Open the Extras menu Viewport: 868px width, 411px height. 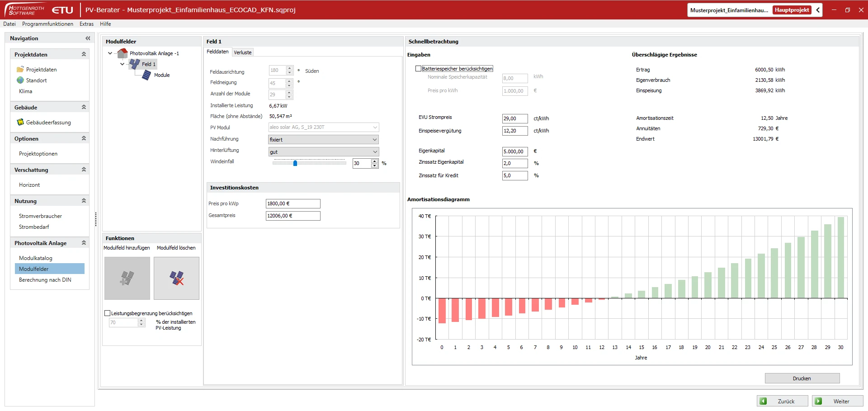pos(86,24)
